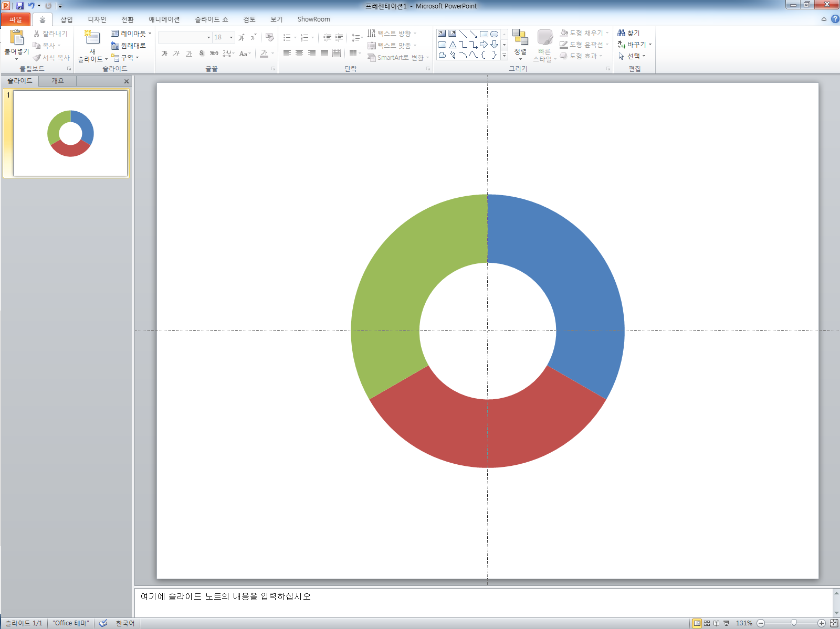Expand the shapes gallery More arrow
Screen dimensions: 840x629
point(504,55)
